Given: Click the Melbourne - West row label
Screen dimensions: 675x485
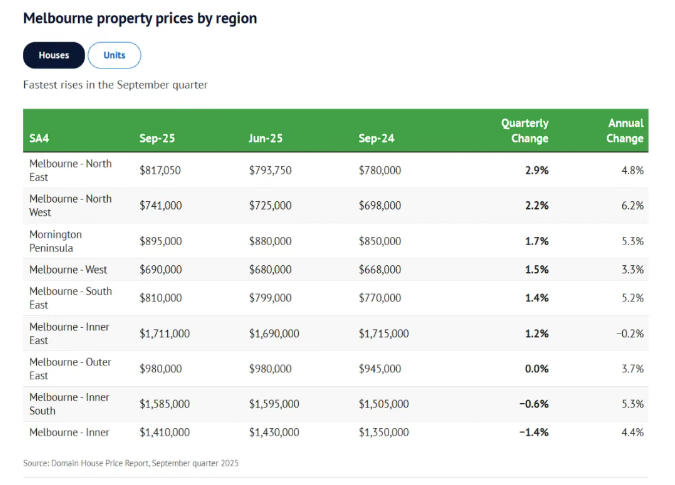Looking at the screenshot, I should tap(69, 269).
